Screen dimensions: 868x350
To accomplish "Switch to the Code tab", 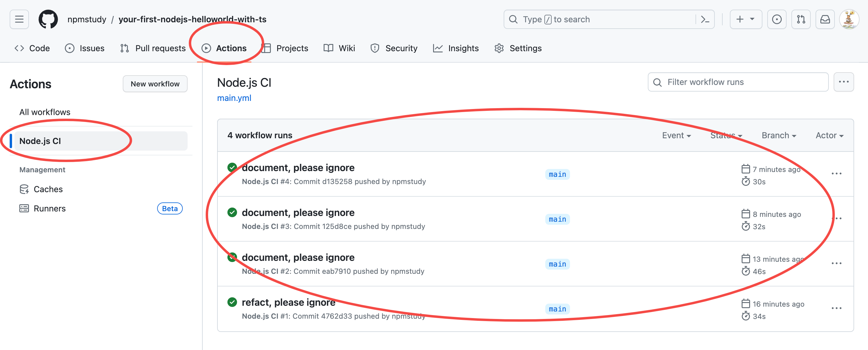I will coord(32,48).
